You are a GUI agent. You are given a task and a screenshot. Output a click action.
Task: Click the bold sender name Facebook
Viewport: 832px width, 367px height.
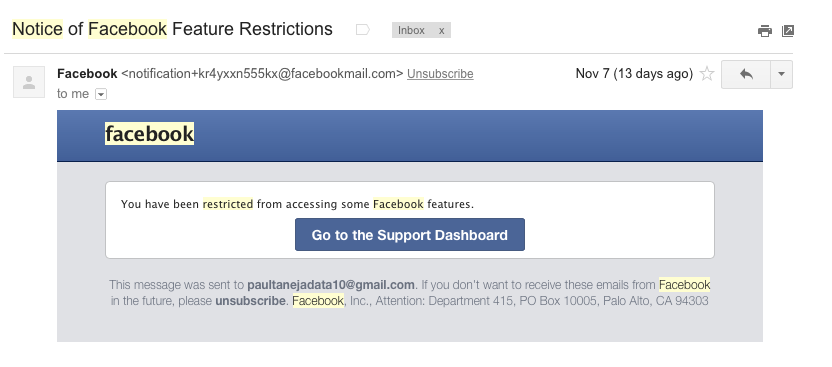tap(87, 74)
